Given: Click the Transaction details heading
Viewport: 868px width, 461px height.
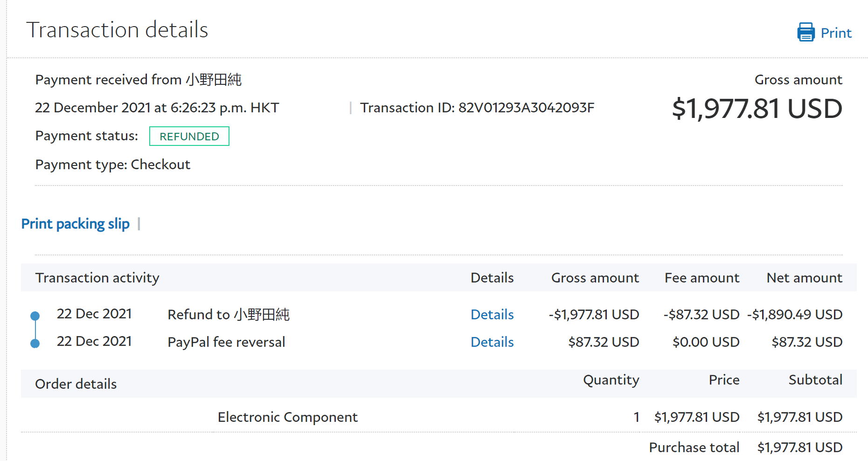Looking at the screenshot, I should (117, 30).
